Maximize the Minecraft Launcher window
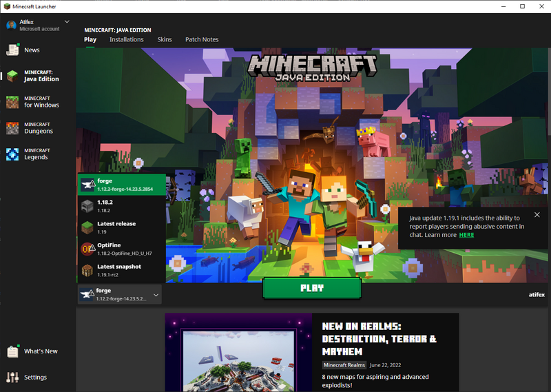This screenshot has width=551, height=392. 523,6
